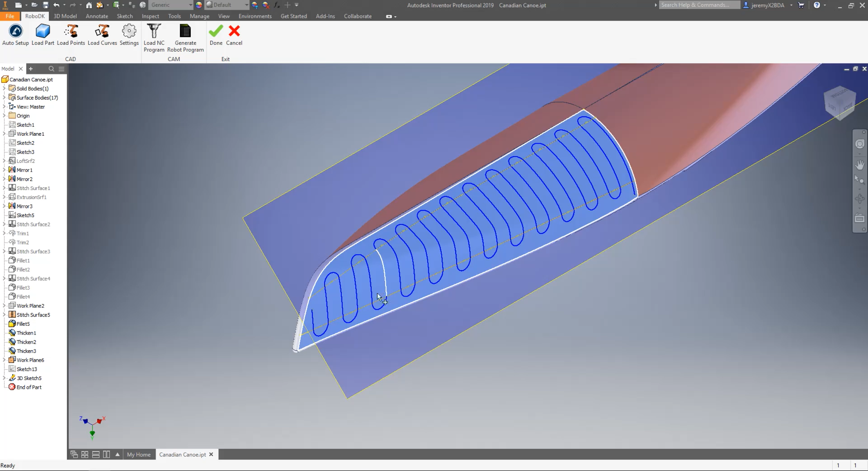Open the Inspect ribbon tab
Image resolution: width=868 pixels, height=471 pixels.
pyautogui.click(x=150, y=16)
